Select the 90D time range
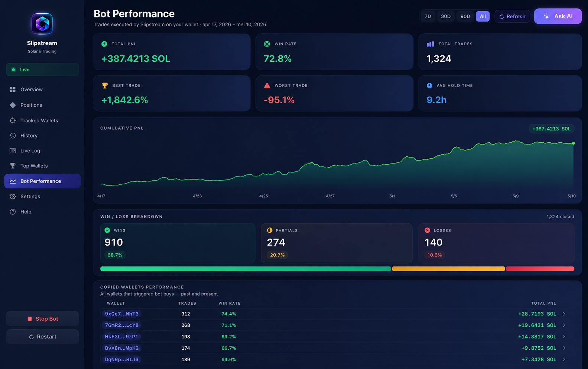The width and height of the screenshot is (588, 369). (x=465, y=16)
